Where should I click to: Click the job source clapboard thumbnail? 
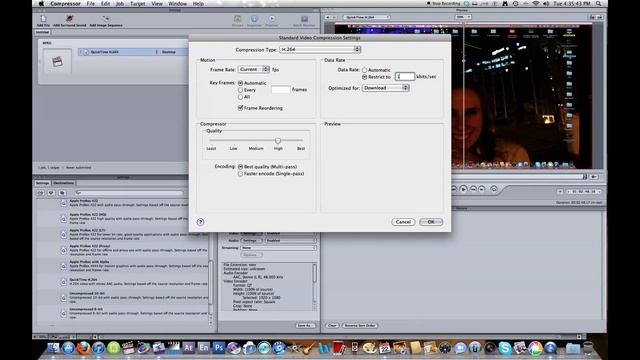click(58, 61)
